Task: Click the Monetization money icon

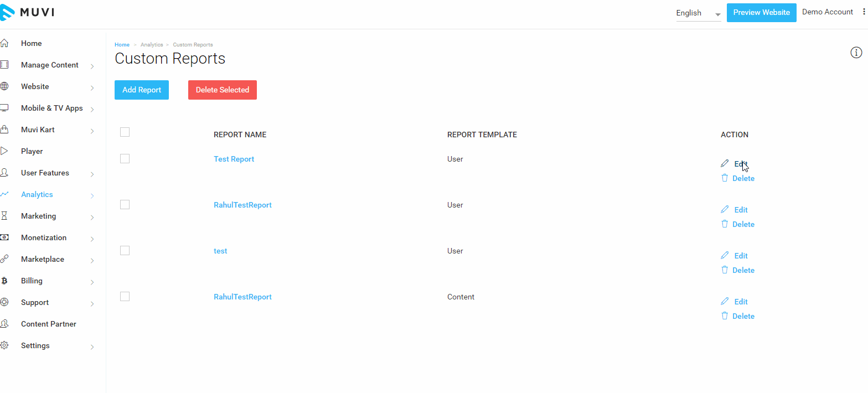Action: pyautogui.click(x=4, y=237)
